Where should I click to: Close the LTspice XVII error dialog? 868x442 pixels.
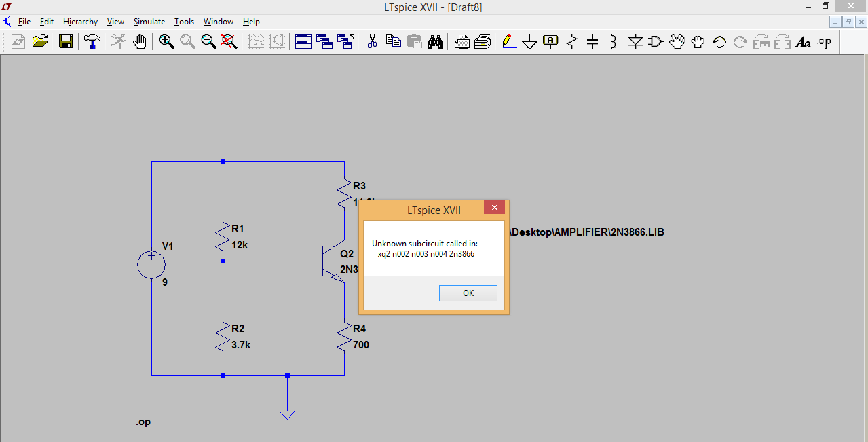(x=494, y=208)
